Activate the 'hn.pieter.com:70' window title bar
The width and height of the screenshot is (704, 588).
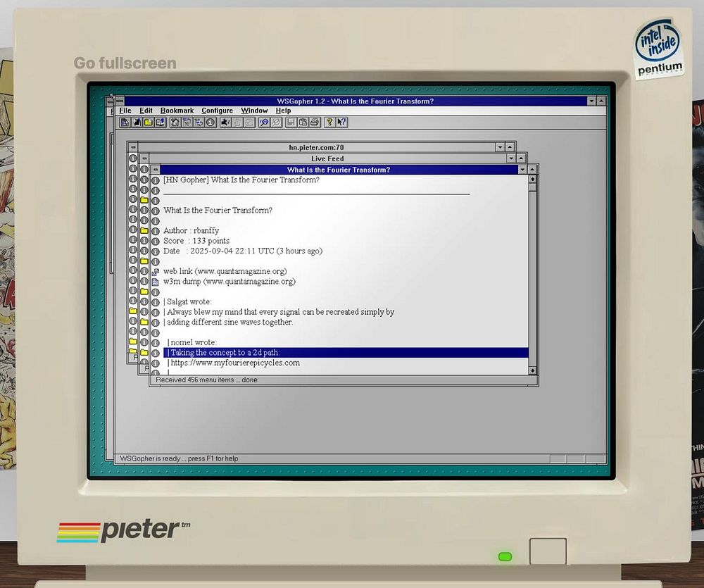pos(316,147)
